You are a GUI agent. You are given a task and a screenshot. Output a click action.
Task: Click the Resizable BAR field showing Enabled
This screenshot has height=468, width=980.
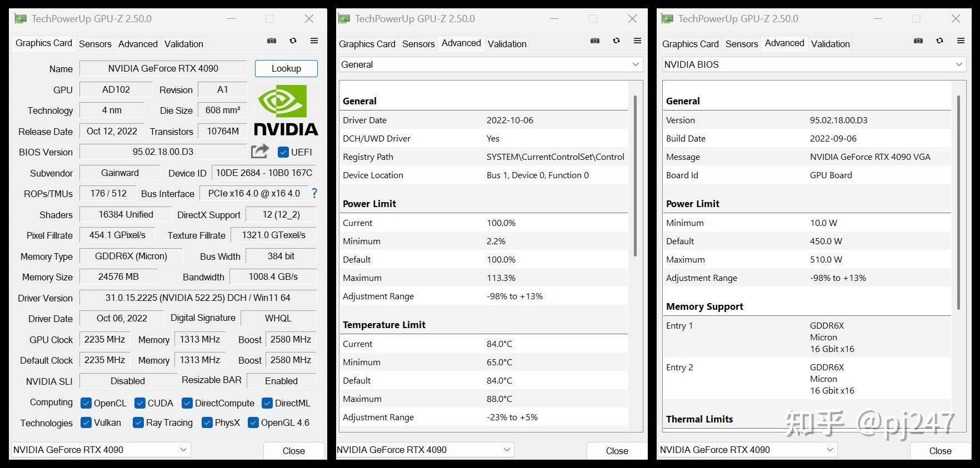pos(282,381)
